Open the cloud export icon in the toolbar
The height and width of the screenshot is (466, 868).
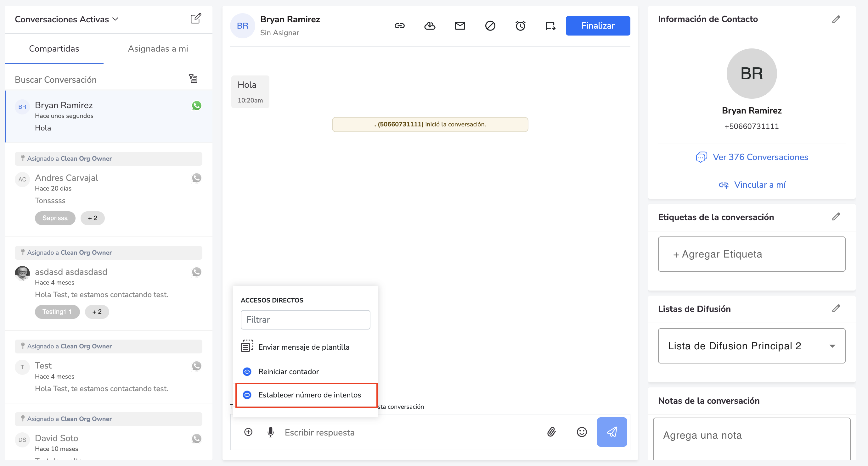tap(430, 25)
